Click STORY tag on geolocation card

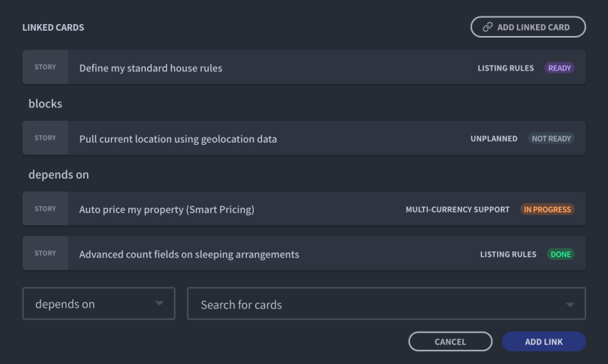tap(45, 138)
